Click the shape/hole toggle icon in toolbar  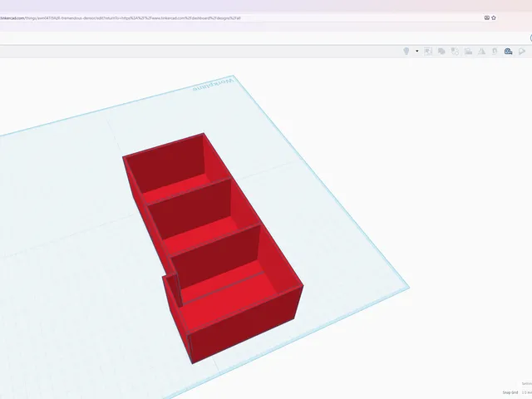point(428,52)
